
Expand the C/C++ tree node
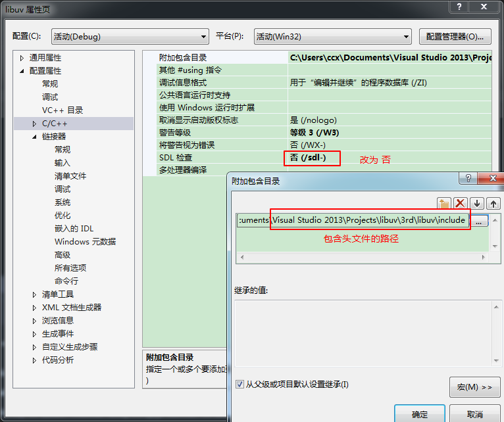click(35, 124)
